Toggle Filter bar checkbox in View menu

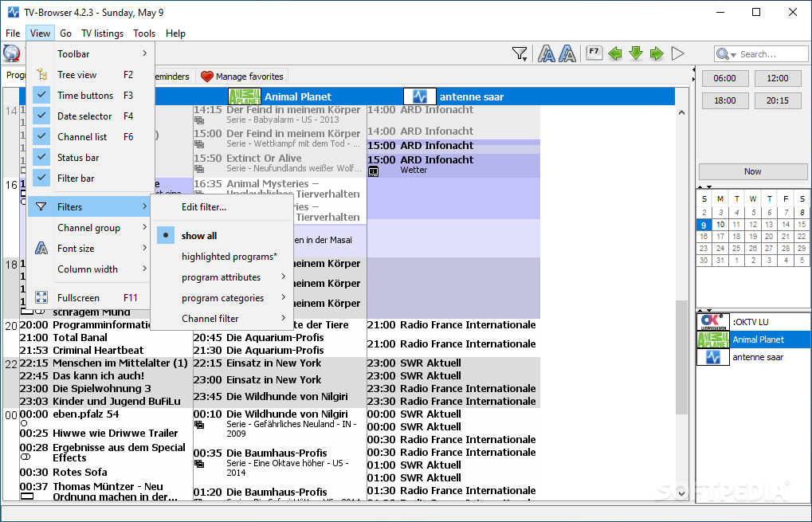click(x=41, y=179)
